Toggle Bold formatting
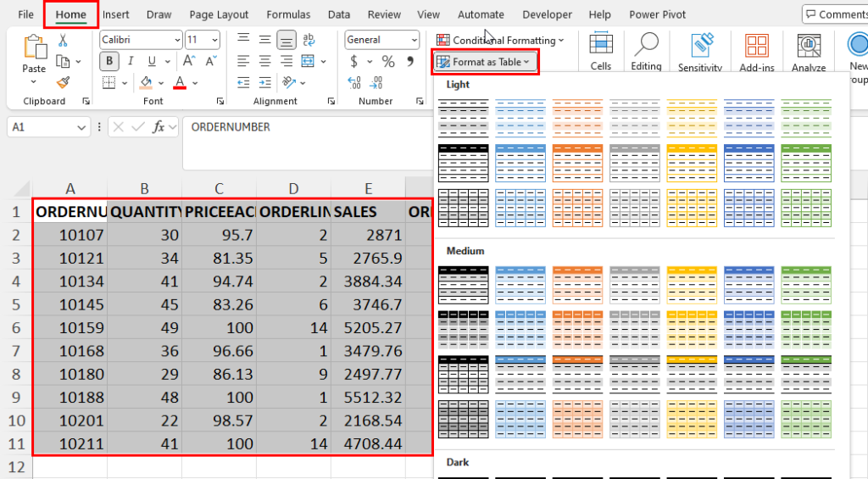 [109, 61]
